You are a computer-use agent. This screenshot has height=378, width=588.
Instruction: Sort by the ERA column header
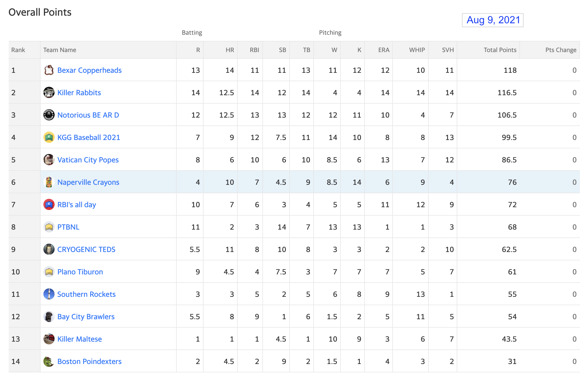pos(384,50)
